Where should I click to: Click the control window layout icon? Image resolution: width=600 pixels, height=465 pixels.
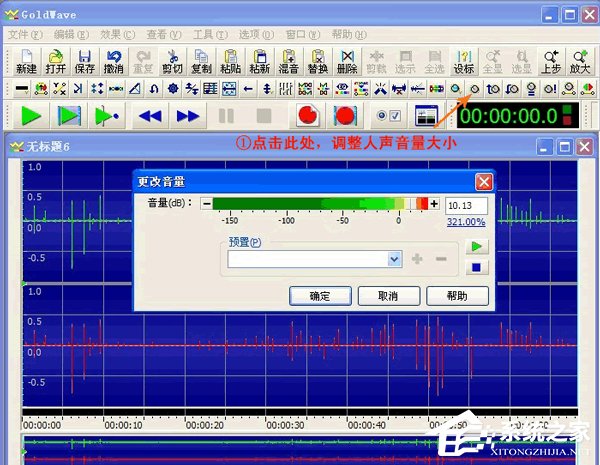(426, 116)
